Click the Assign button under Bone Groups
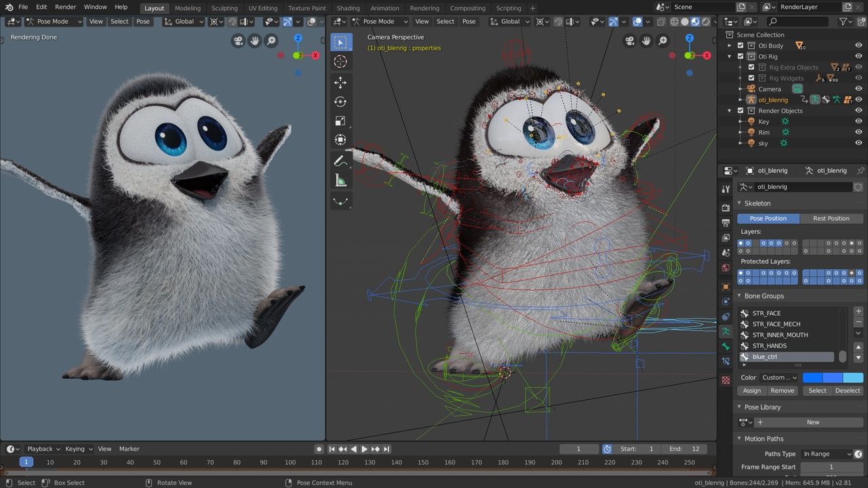Screen dimensions: 868x488 (751, 390)
